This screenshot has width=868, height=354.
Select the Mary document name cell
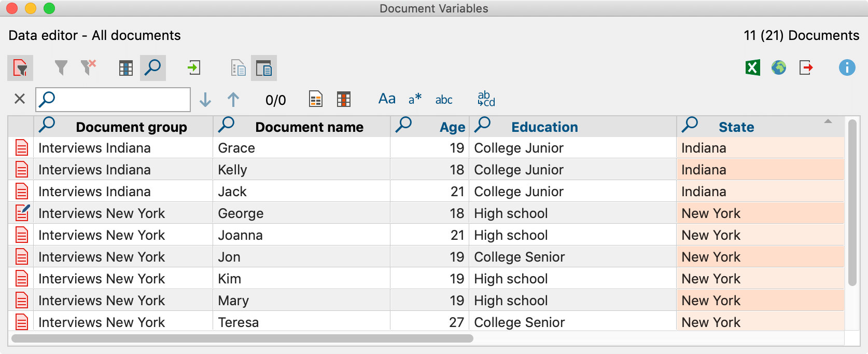[x=301, y=301]
